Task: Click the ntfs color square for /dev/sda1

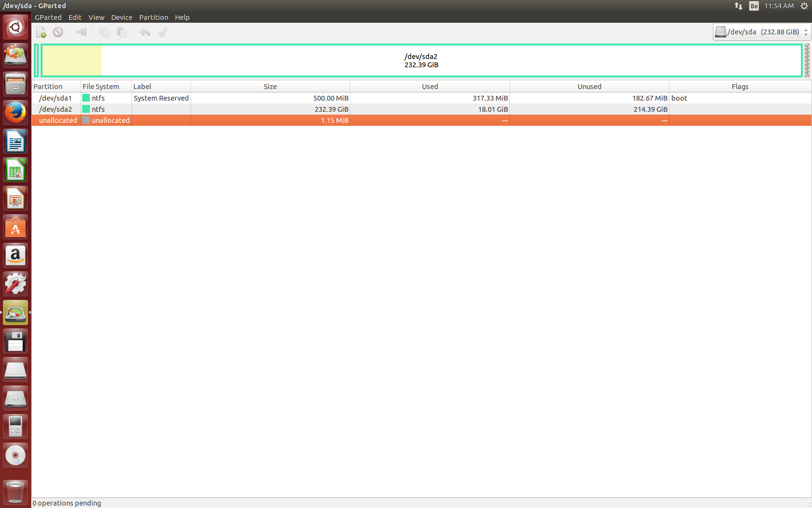Action: pos(86,98)
